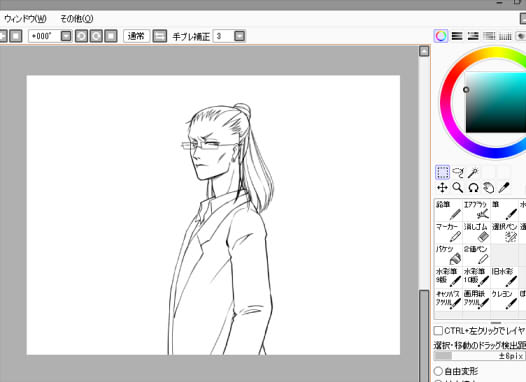Select the eyedropper color picker tool
This screenshot has height=382, width=526.
(x=504, y=188)
